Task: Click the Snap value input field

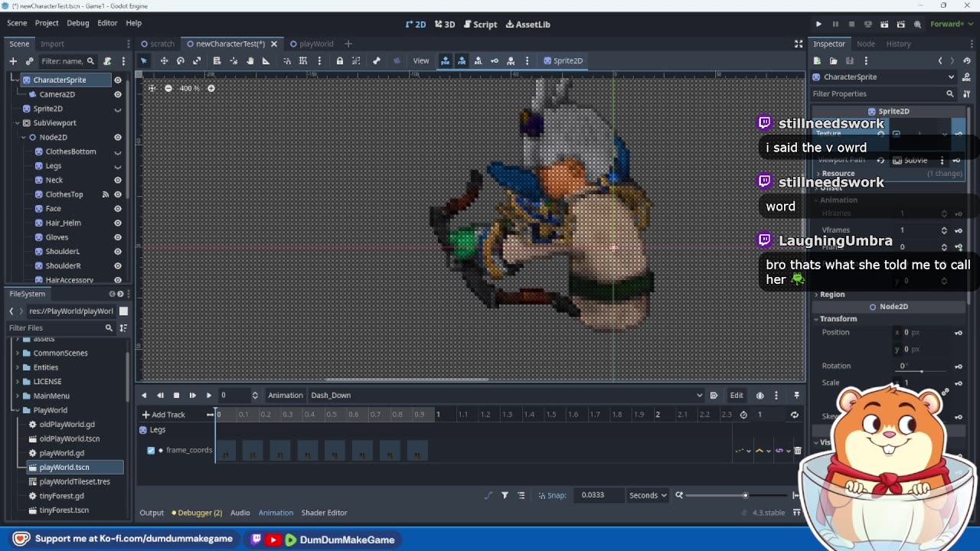Action: tap(598, 495)
